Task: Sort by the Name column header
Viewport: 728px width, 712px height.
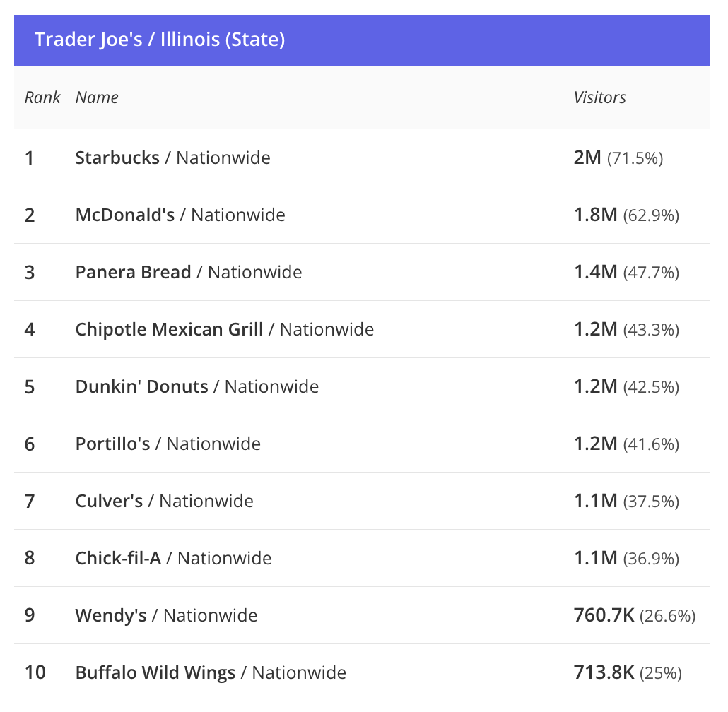Action: [97, 97]
